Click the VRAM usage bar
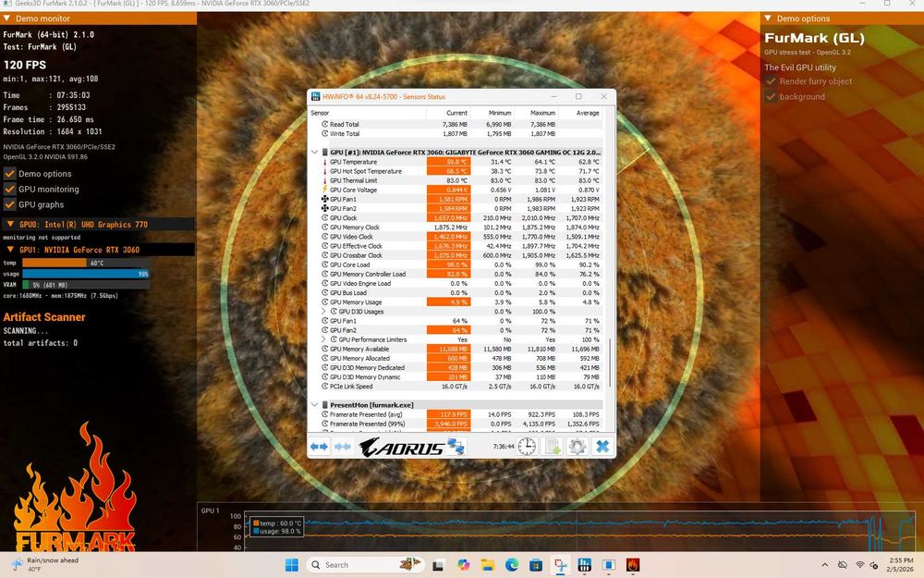The width and height of the screenshot is (924, 578). [x=86, y=285]
